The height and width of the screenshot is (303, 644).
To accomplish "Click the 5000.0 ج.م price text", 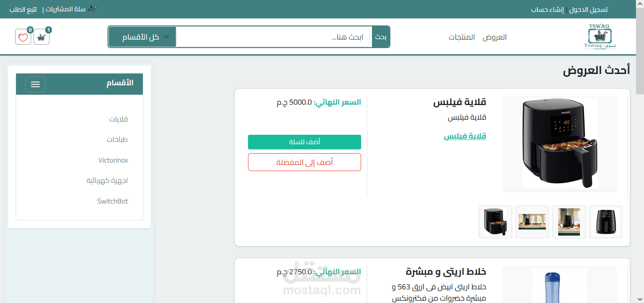I will point(294,102).
